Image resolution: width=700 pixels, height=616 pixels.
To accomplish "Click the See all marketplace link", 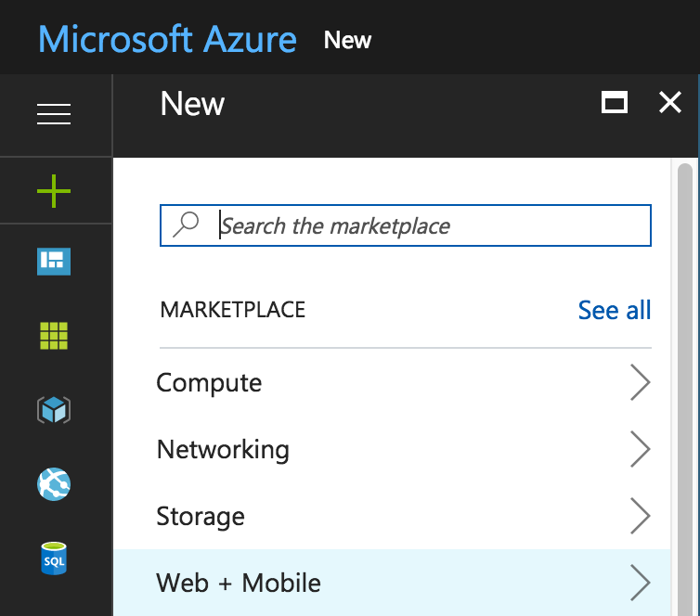I will pos(615,310).
